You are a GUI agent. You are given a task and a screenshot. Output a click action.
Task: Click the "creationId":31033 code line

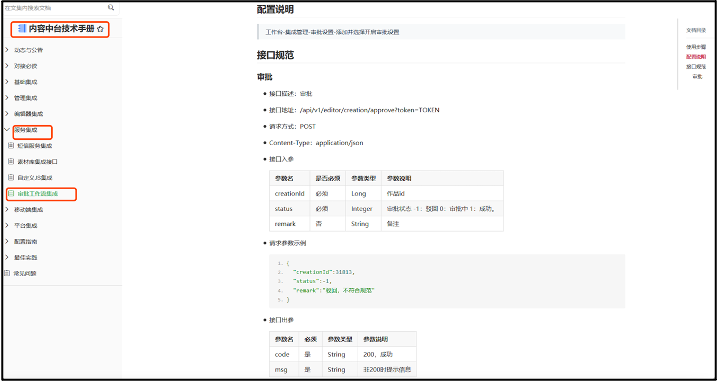pos(323,272)
